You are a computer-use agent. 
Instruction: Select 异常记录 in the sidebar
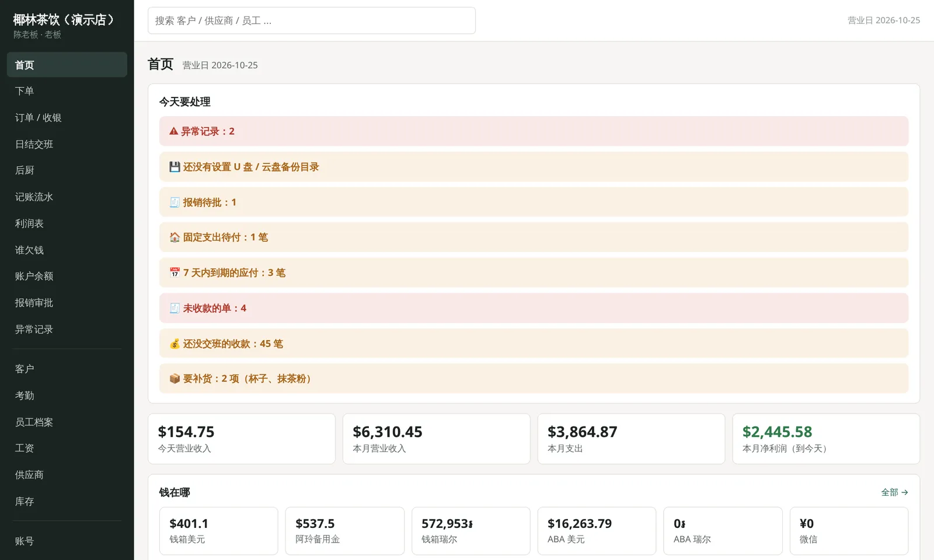(67, 330)
